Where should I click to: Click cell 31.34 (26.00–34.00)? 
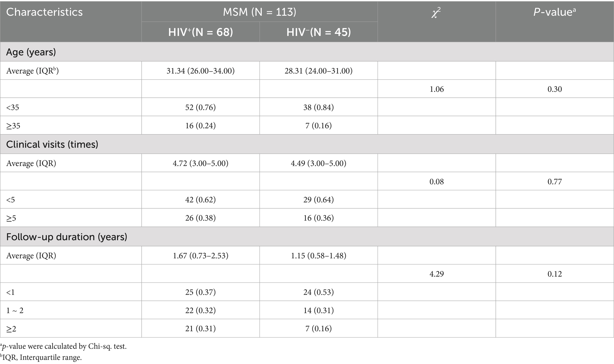pyautogui.click(x=201, y=71)
